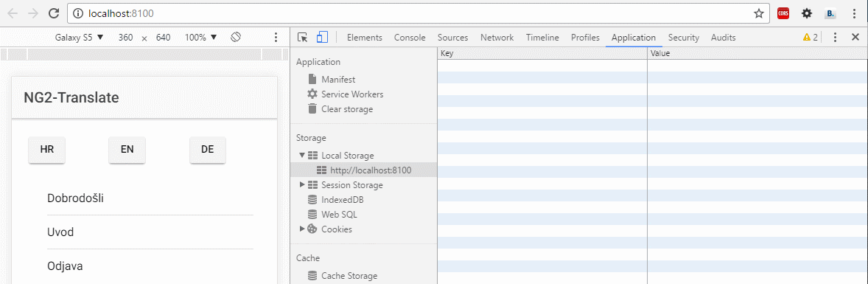
Task: Switch to the Console tab
Action: pyautogui.click(x=410, y=38)
